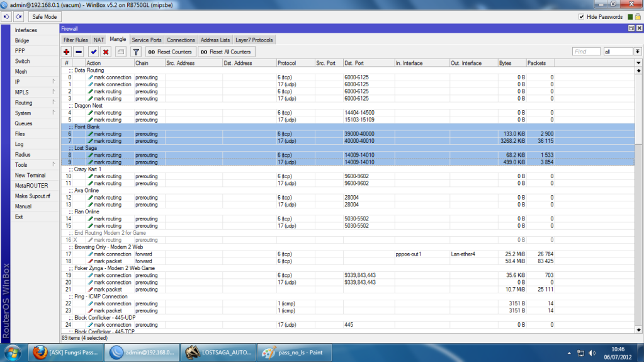Image resolution: width=644 pixels, height=362 pixels.
Task: Open the Windows Start button
Action: point(13,353)
